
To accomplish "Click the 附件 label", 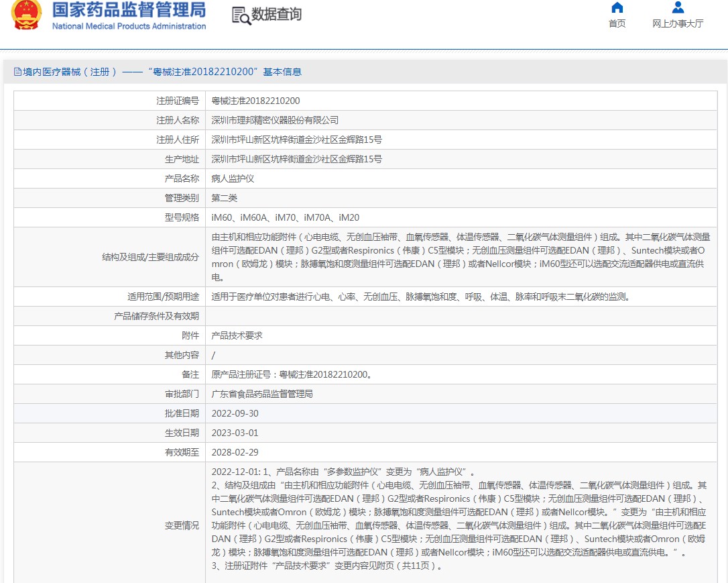I will (190, 336).
